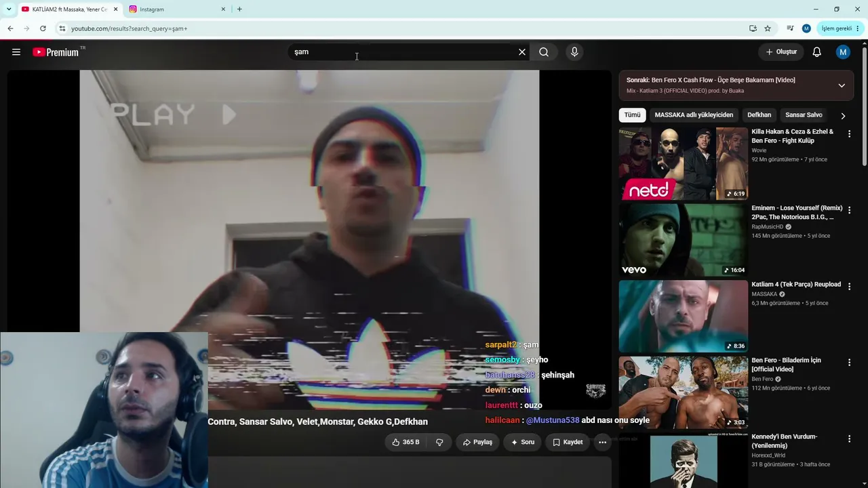Screen dimensions: 868x488
Task: Visit the Wovie channel name
Action: [759, 150]
